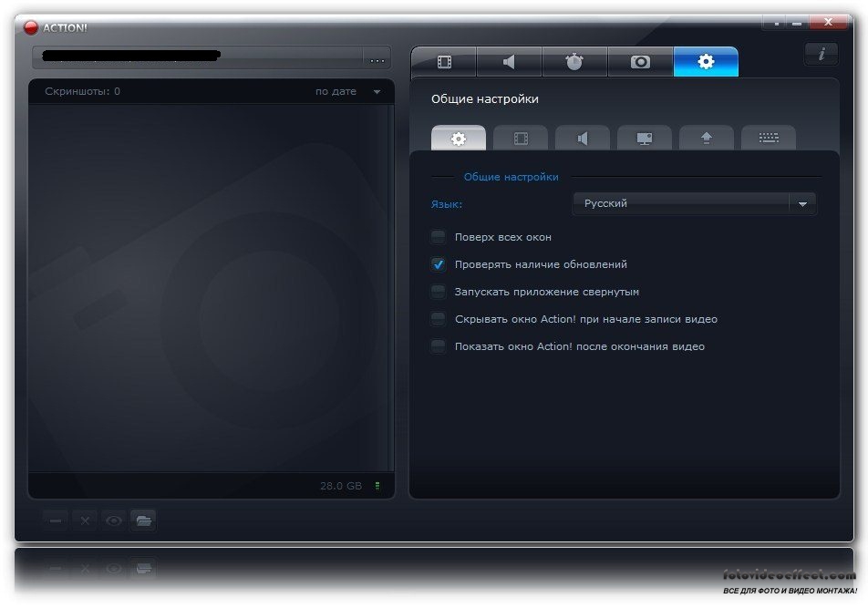Minimize the Action! window
The height and width of the screenshot is (608, 868).
point(797,23)
